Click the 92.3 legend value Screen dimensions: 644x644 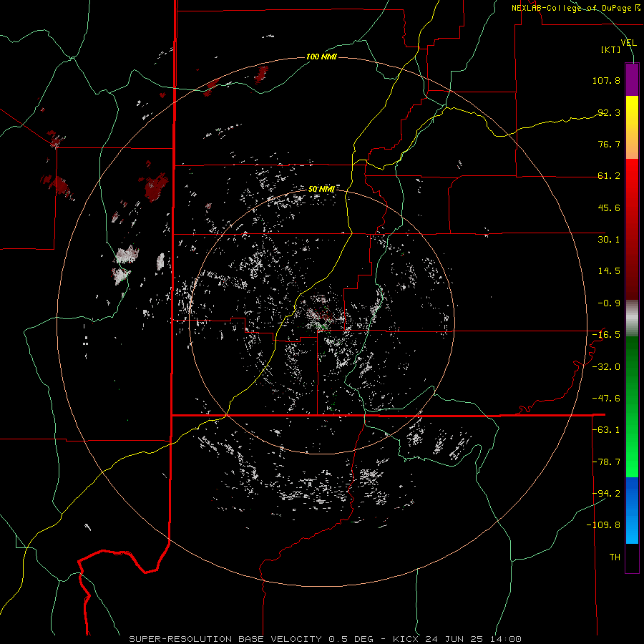[609, 112]
